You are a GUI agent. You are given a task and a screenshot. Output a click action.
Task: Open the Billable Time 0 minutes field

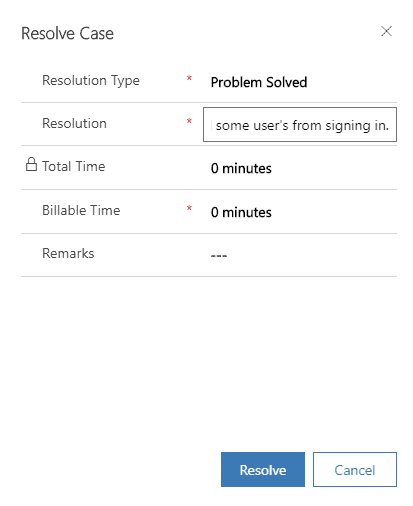[300, 212]
